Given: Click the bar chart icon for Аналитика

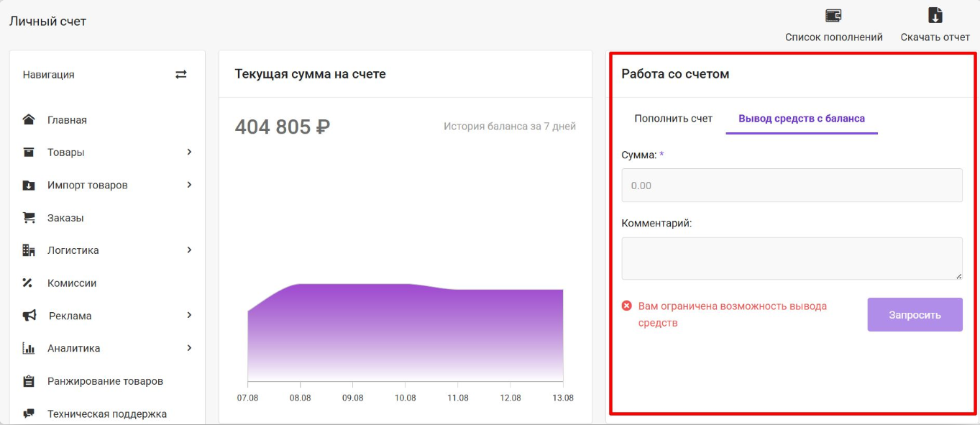Looking at the screenshot, I should pos(29,349).
